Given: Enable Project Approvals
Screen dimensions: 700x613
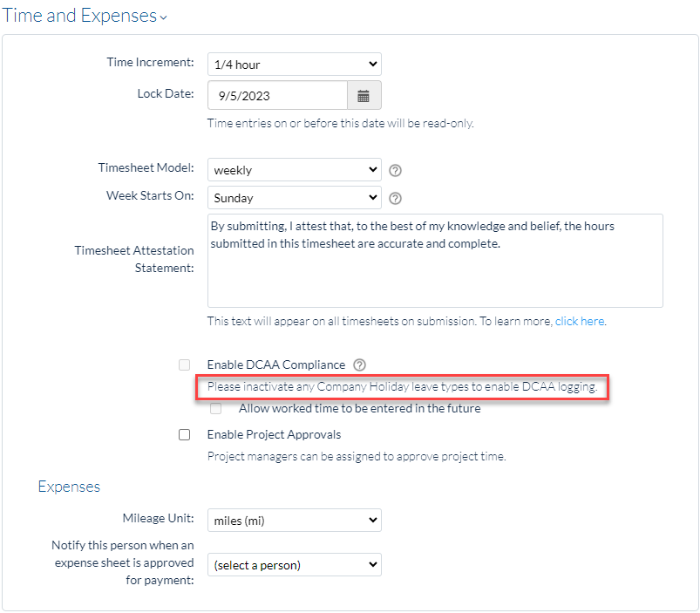Looking at the screenshot, I should pos(184,433).
